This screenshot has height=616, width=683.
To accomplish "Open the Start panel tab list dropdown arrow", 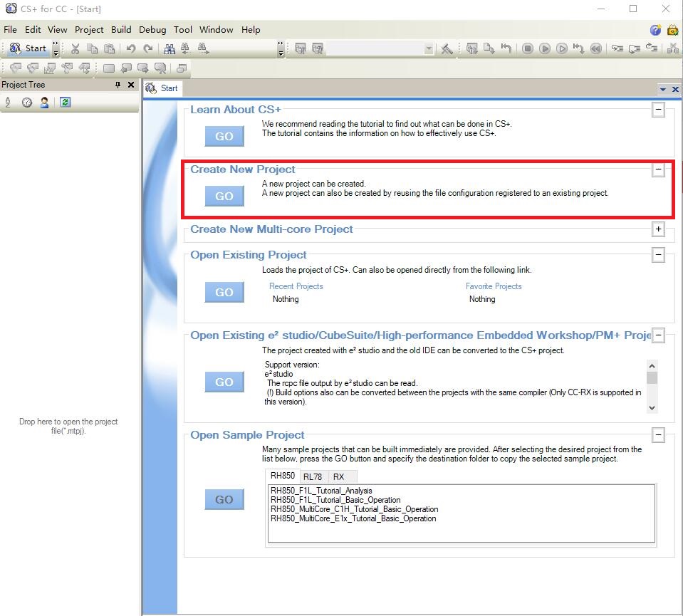I will [x=662, y=89].
